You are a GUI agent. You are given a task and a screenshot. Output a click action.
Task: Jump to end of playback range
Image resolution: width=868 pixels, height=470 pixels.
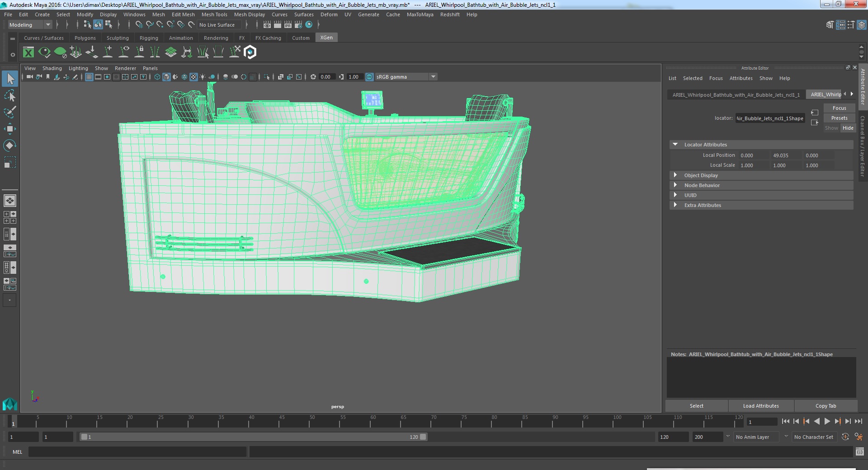tap(858, 421)
